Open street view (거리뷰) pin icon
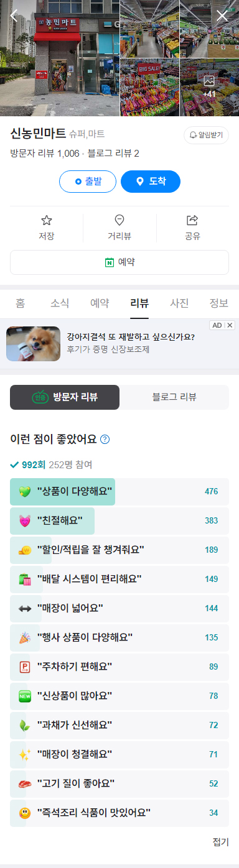The width and height of the screenshot is (239, 868). (x=119, y=220)
